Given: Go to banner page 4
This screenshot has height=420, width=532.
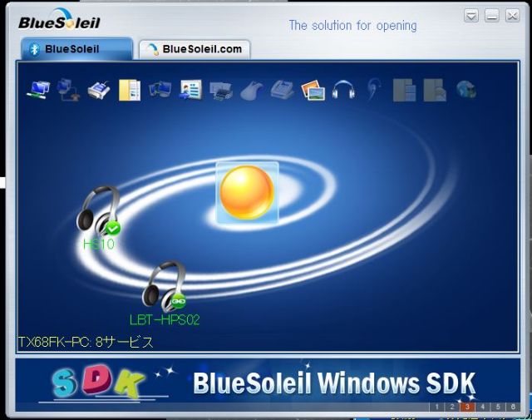Looking at the screenshot, I should (483, 407).
